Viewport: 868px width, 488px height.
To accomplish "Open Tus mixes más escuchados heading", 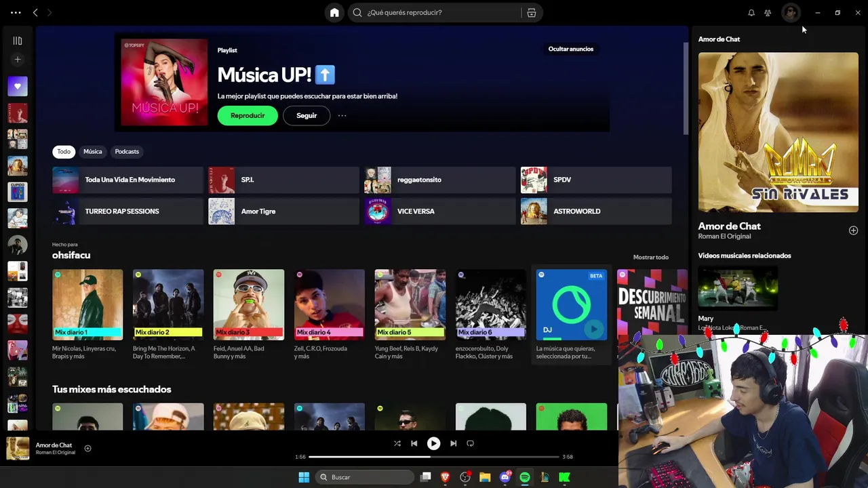I will point(112,389).
